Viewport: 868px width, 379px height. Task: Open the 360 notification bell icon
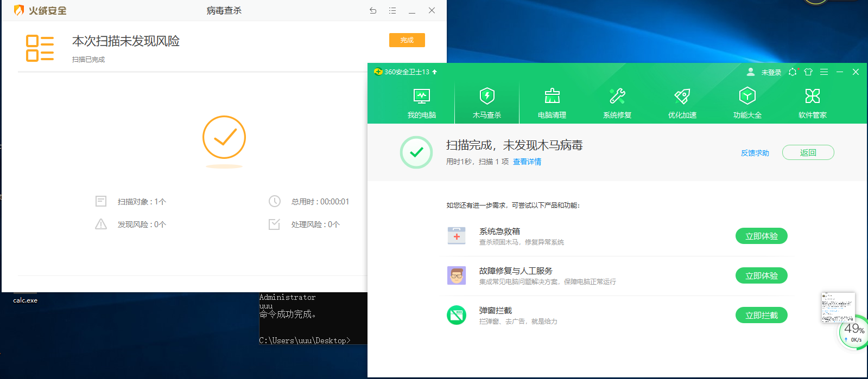[793, 72]
